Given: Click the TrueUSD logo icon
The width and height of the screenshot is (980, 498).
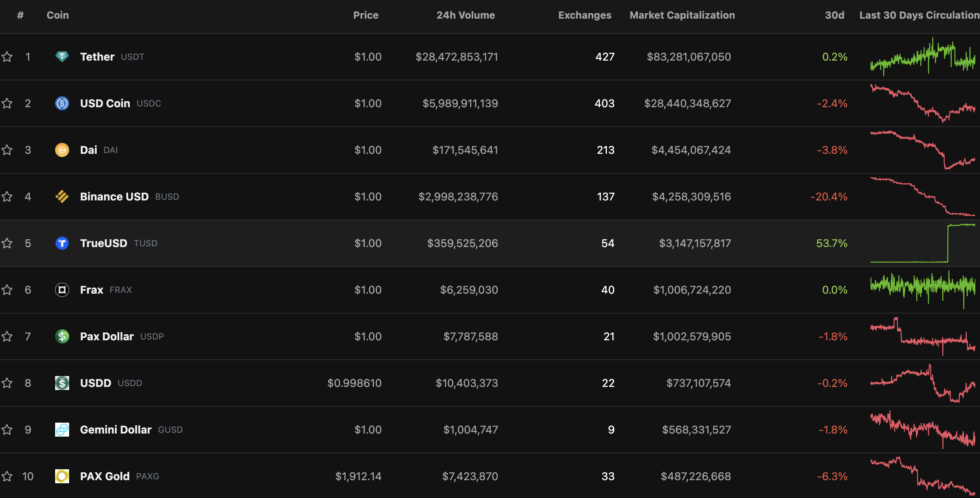Looking at the screenshot, I should pos(62,243).
